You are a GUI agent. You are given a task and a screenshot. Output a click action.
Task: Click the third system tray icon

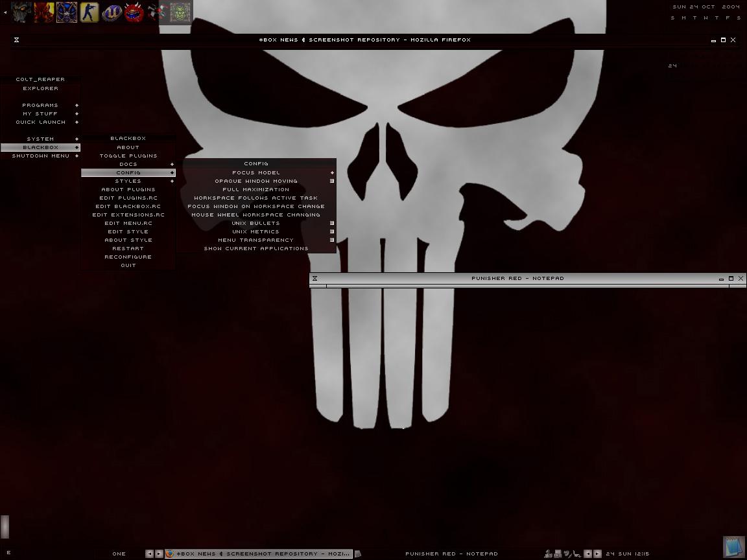tap(567, 554)
